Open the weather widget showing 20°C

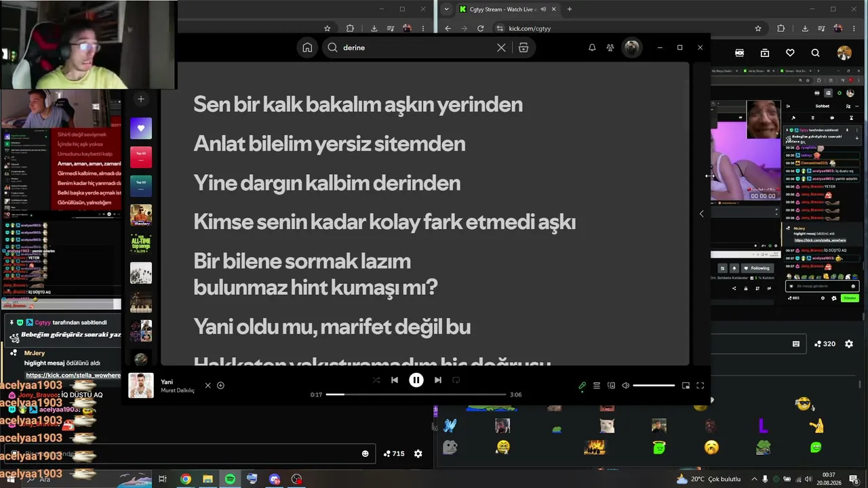(710, 479)
